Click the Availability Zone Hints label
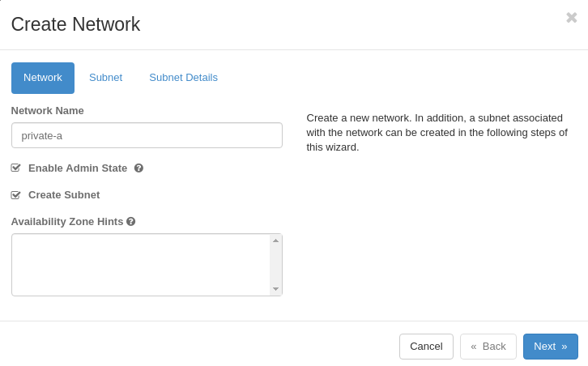 point(67,222)
